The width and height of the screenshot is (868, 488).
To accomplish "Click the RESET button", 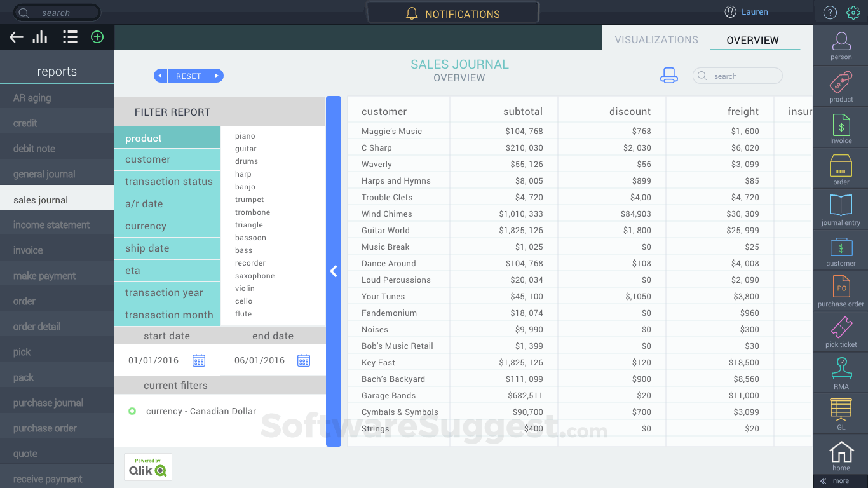I will click(x=188, y=76).
